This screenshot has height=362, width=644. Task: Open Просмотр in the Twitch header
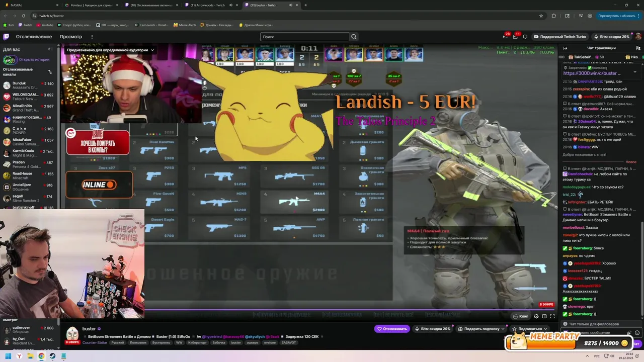[x=71, y=37]
